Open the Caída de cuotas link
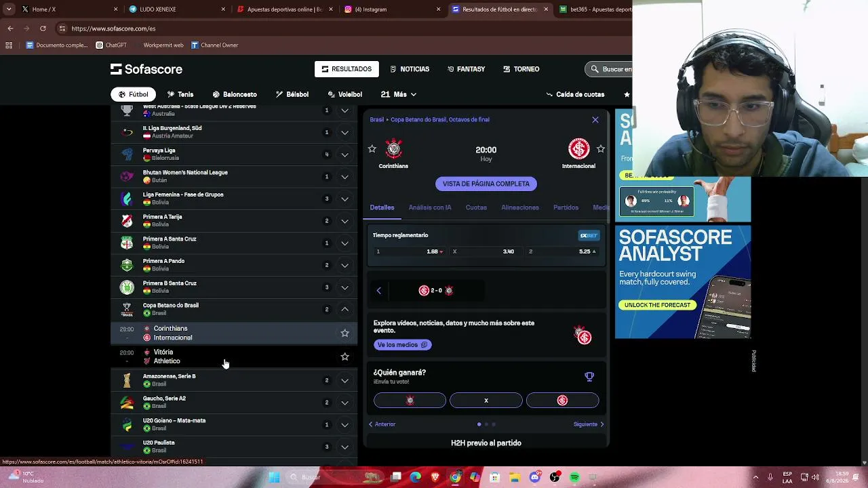 [575, 94]
